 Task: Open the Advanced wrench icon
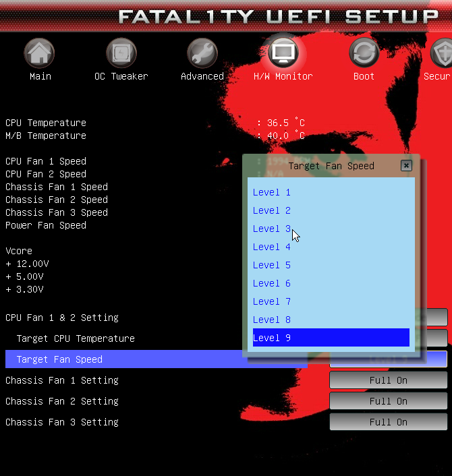click(202, 53)
